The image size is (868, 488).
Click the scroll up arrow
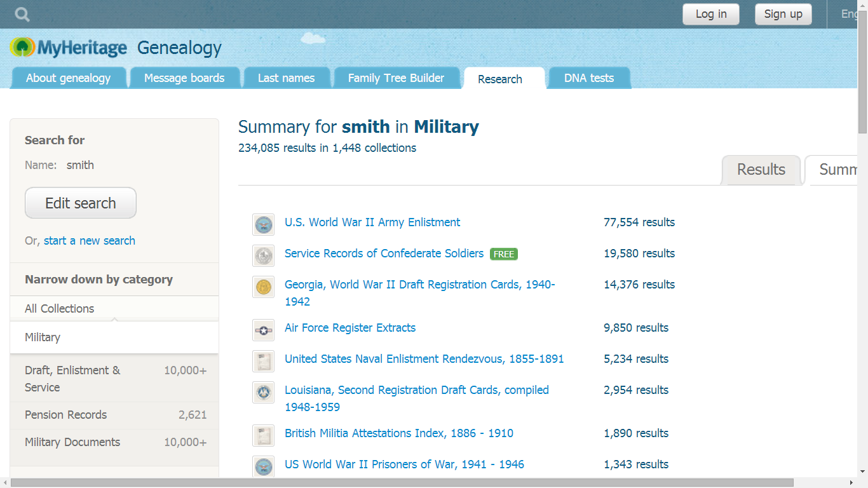862,5
